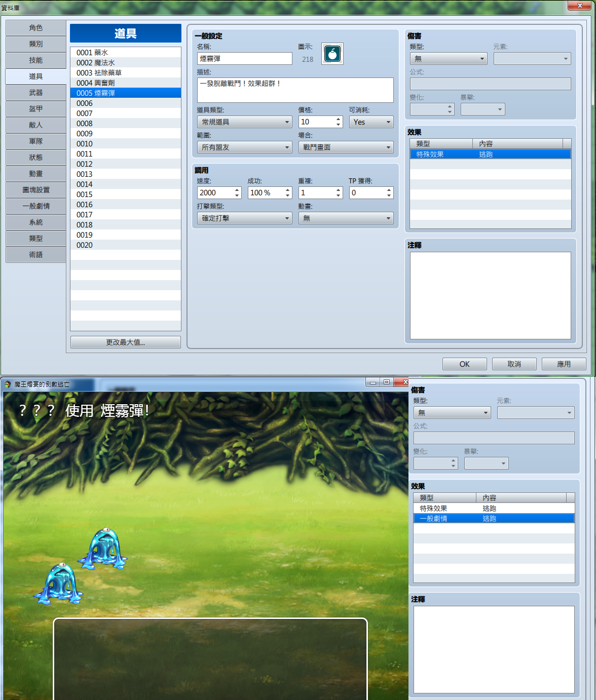Screen dimensions: 596x700
Task: Increase the 速度 stepper value
Action: coord(237,190)
